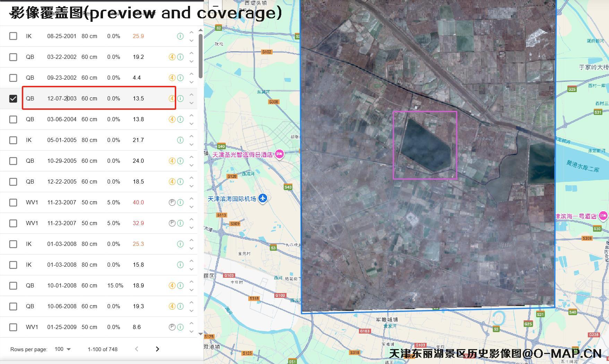The image size is (609, 364).
Task: Open info icon for the 05-01-2005 IK row
Action: click(x=180, y=140)
